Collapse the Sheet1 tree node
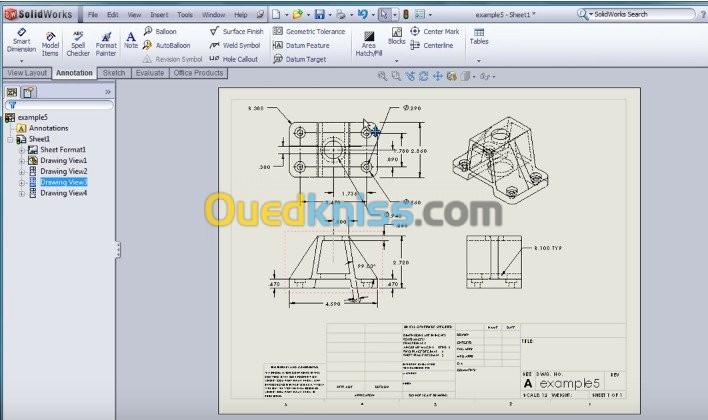 tap(10, 139)
